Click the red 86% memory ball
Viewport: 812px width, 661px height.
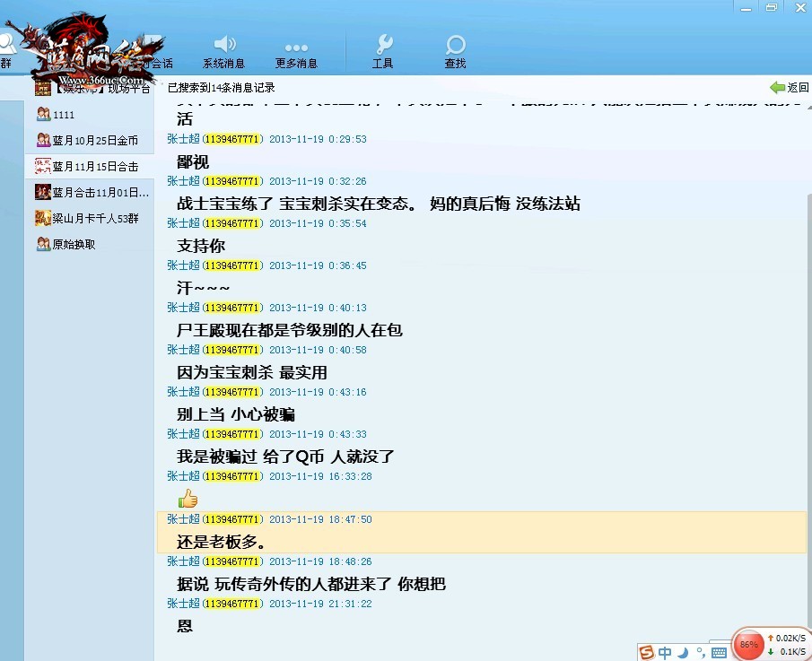[x=748, y=644]
